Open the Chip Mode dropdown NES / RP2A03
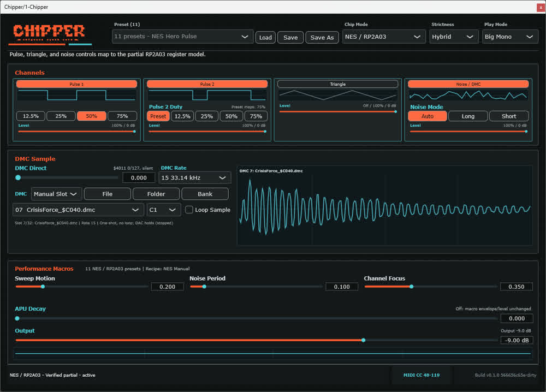This screenshot has height=392, width=546. click(x=383, y=37)
